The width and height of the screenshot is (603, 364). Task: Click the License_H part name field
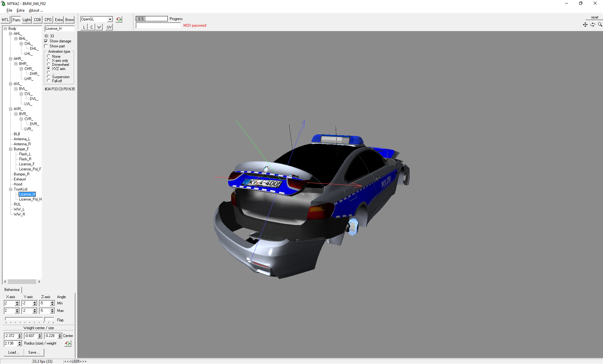coord(60,29)
